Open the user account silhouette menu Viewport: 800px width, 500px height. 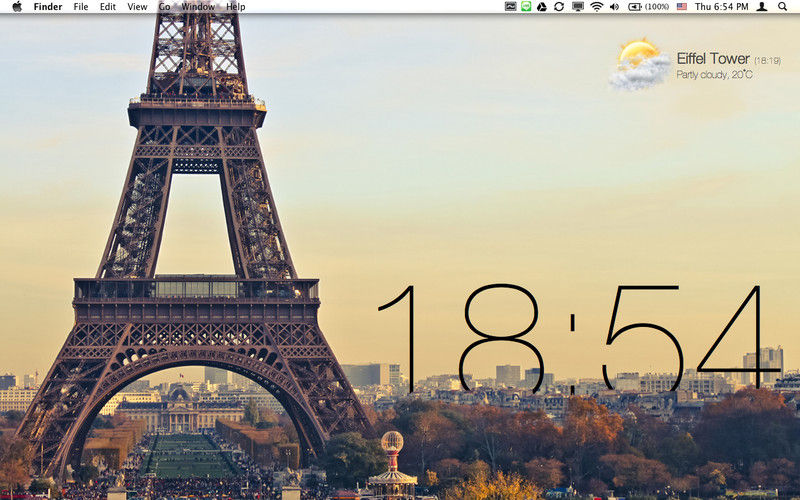pyautogui.click(x=762, y=7)
